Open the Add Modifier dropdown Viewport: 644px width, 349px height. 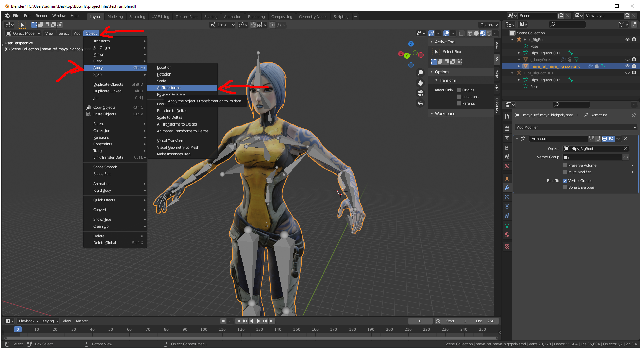(576, 127)
